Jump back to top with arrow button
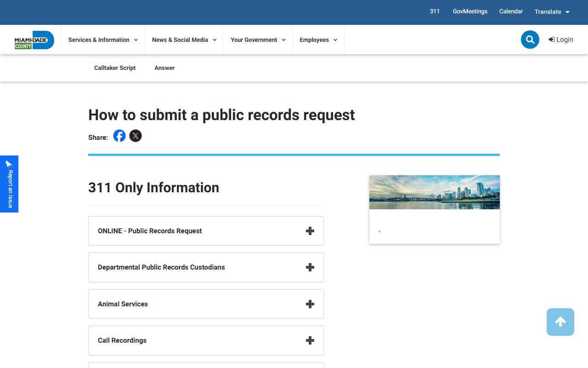The width and height of the screenshot is (588, 368). point(560,322)
